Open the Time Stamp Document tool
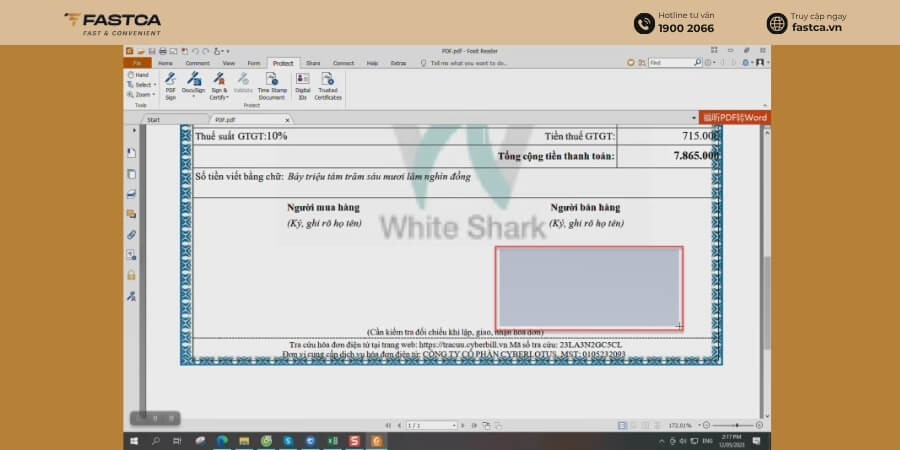This screenshot has width=900, height=450. tap(271, 86)
